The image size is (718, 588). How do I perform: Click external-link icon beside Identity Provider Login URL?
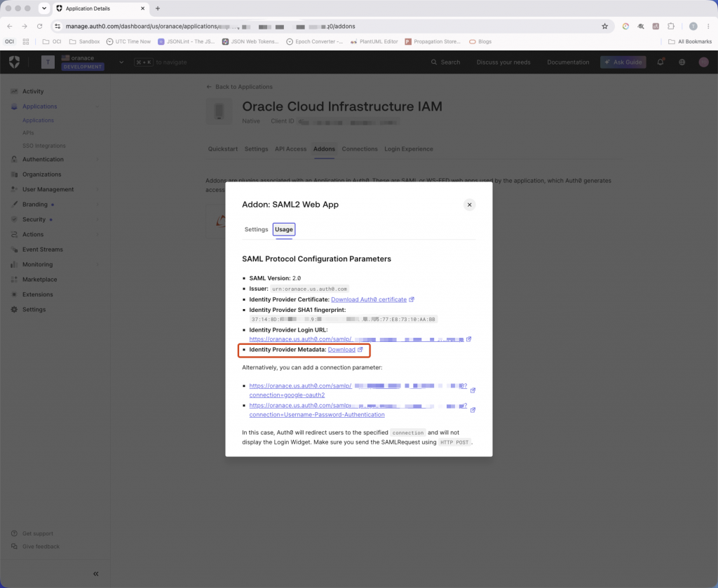pos(468,339)
